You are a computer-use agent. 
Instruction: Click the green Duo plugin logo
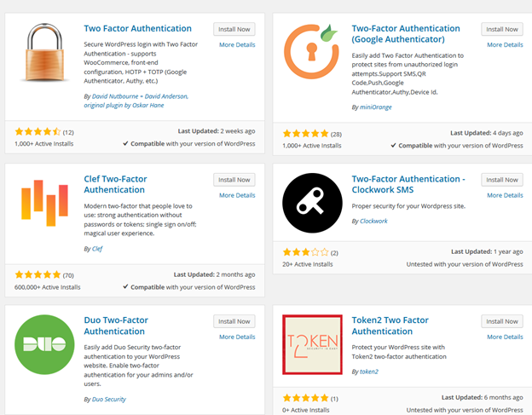pos(43,345)
